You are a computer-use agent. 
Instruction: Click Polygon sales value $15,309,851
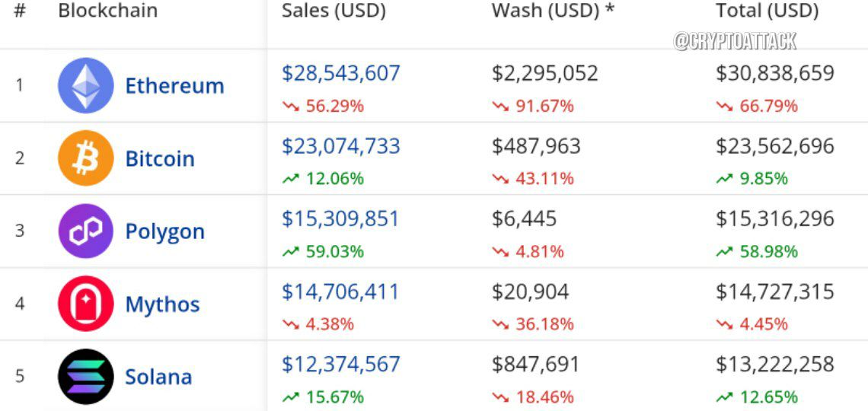[340, 219]
